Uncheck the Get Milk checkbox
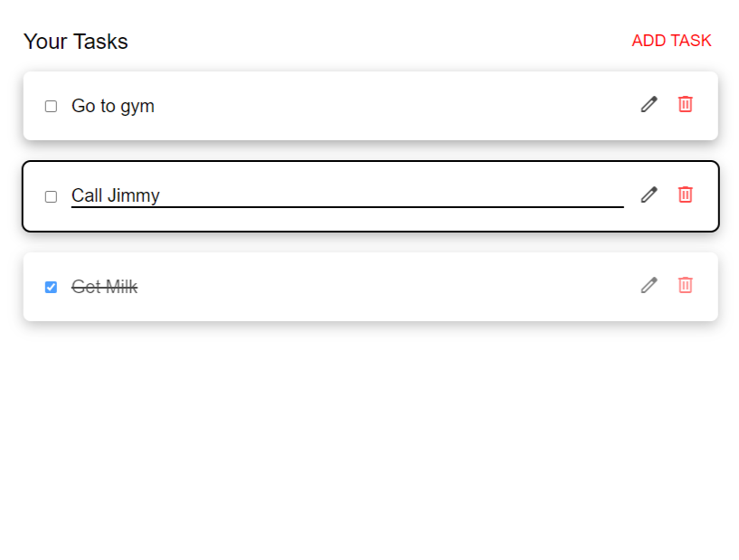Viewport: 739px width, 560px height. click(x=51, y=287)
